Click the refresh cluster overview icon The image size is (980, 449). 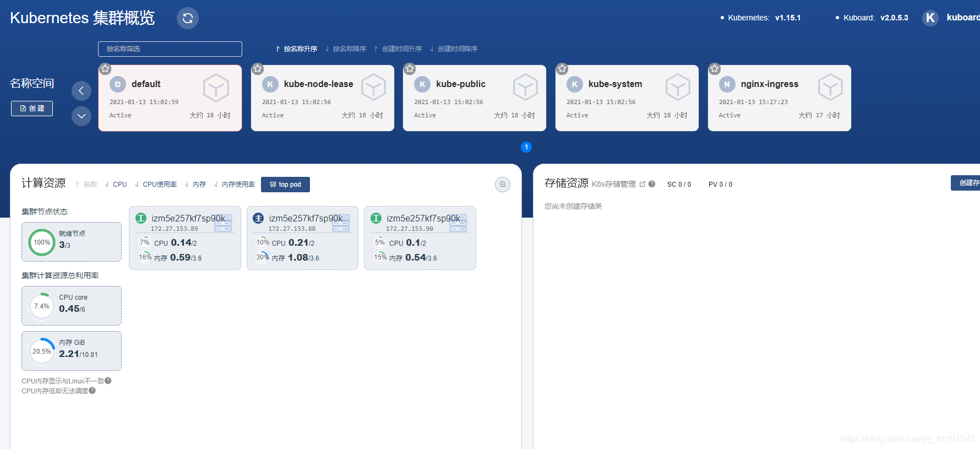click(188, 18)
